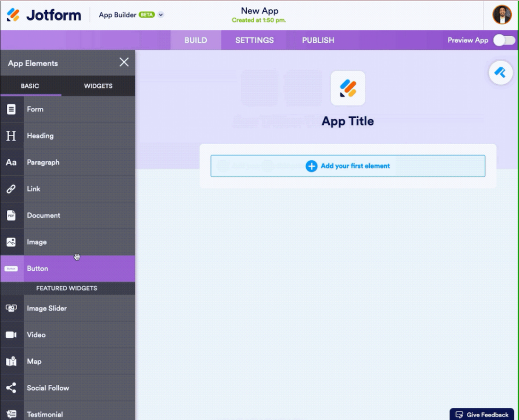Click the Jotform logo

44,14
